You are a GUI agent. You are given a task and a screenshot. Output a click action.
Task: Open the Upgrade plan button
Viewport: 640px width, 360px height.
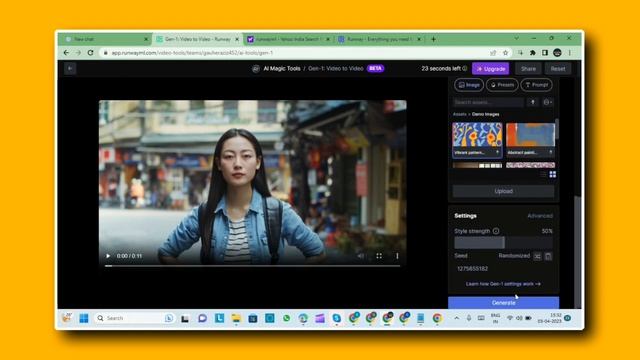click(491, 69)
